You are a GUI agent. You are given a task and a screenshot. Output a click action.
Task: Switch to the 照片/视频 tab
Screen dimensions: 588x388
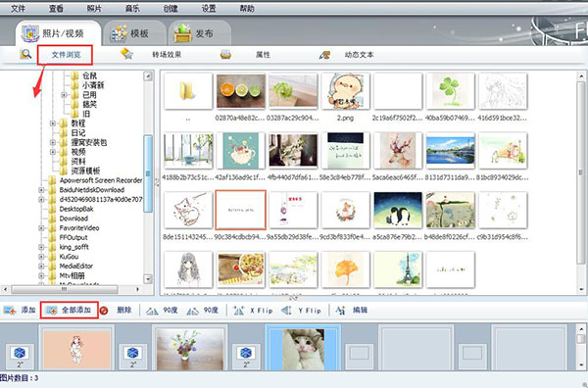[x=59, y=33]
